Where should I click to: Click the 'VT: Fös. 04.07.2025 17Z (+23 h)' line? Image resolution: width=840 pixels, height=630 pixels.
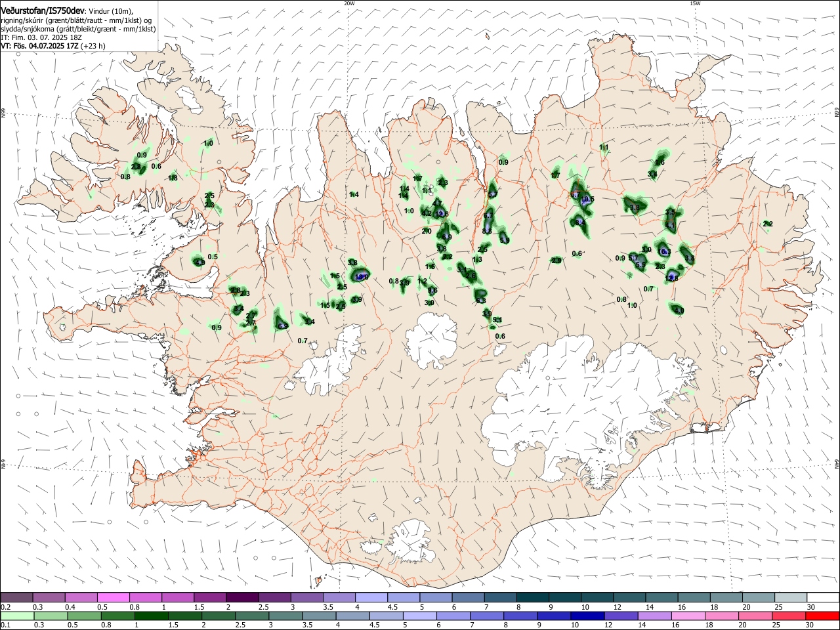(52, 46)
